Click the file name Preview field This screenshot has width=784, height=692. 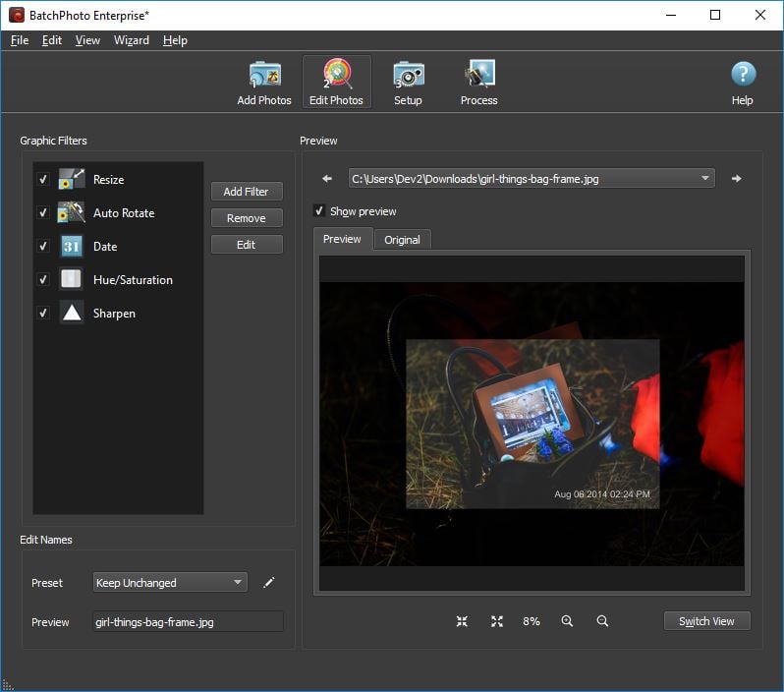point(188,622)
